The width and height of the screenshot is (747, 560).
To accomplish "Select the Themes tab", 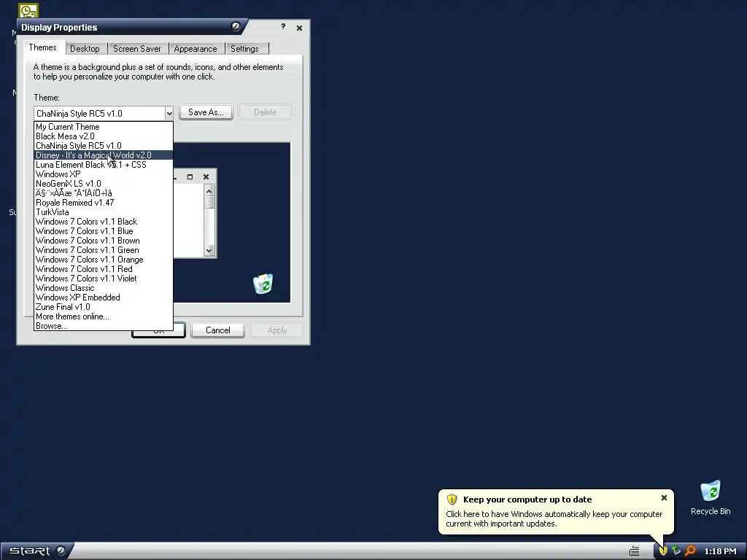I will tap(42, 47).
